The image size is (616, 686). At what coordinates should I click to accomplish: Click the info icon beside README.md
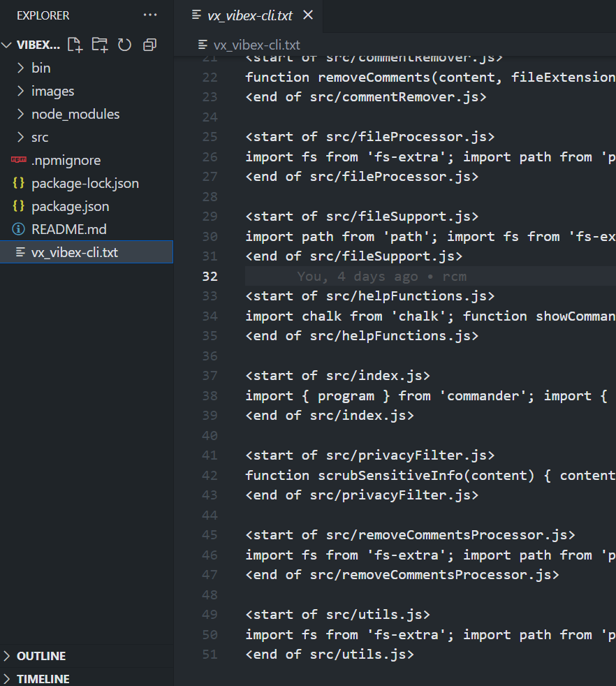coord(18,229)
